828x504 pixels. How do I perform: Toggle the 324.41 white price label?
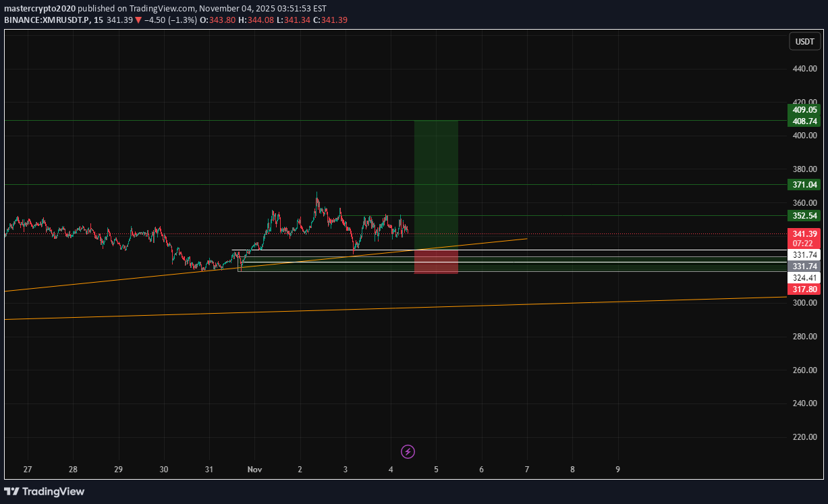coord(804,277)
